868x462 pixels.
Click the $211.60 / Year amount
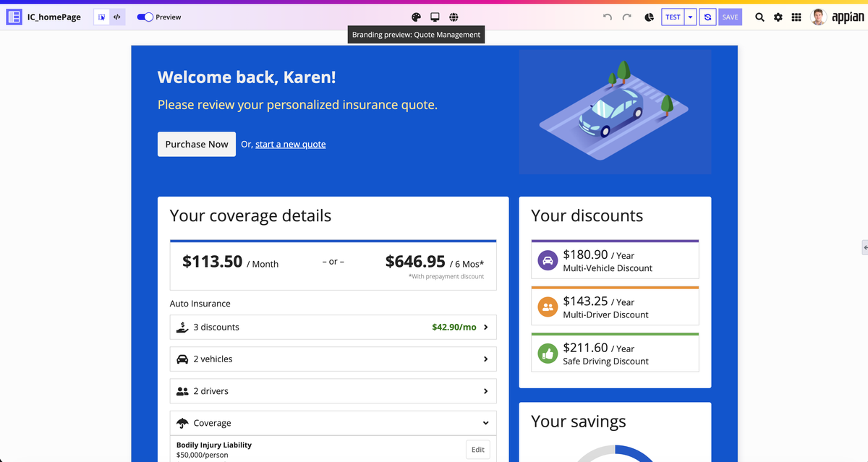coord(599,348)
